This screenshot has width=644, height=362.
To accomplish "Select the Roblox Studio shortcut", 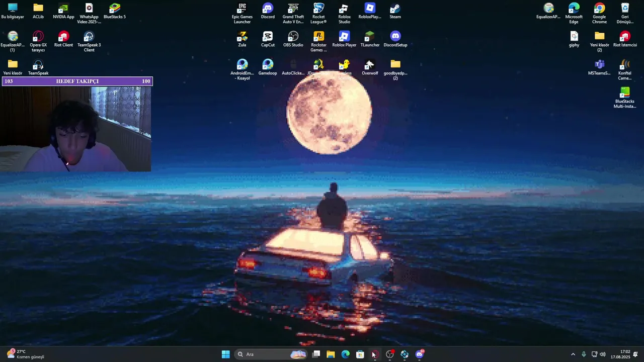I will (x=344, y=14).
